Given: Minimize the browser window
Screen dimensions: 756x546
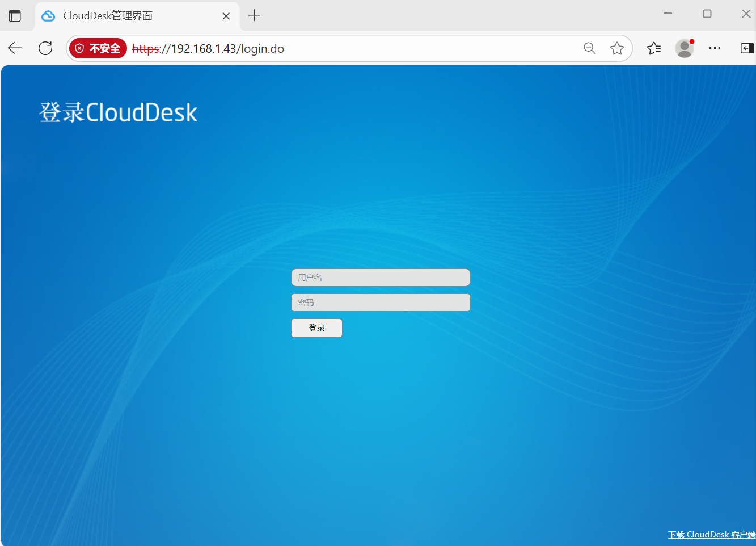Looking at the screenshot, I should tap(668, 14).
